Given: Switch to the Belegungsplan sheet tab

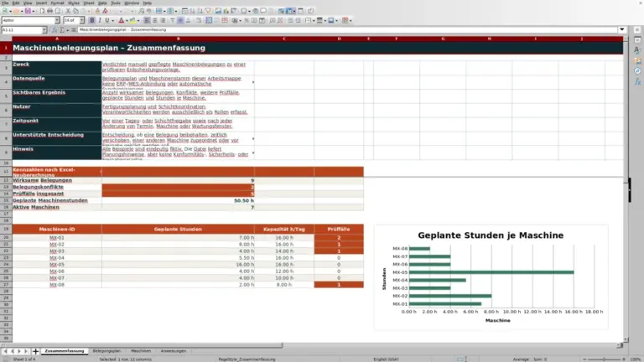Looking at the screenshot, I should click(x=106, y=351).
